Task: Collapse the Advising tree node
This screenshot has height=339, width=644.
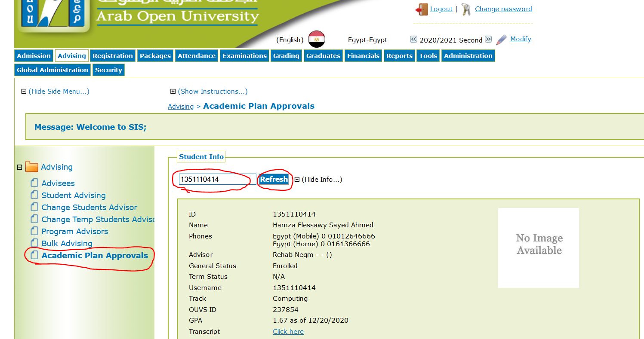Action: coord(19,167)
